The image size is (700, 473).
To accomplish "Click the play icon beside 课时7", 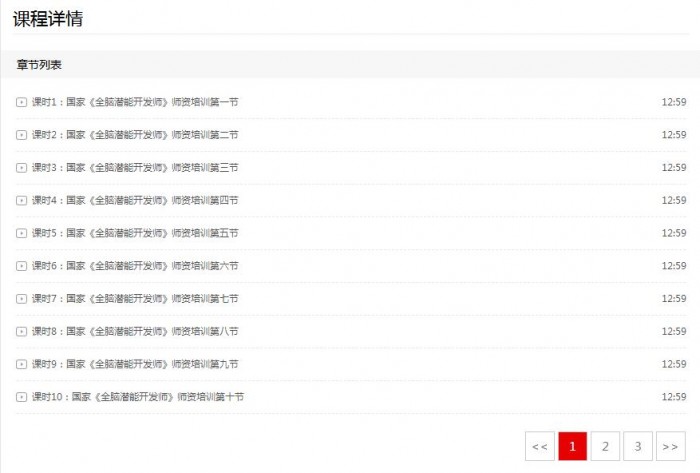I will click(x=21, y=299).
